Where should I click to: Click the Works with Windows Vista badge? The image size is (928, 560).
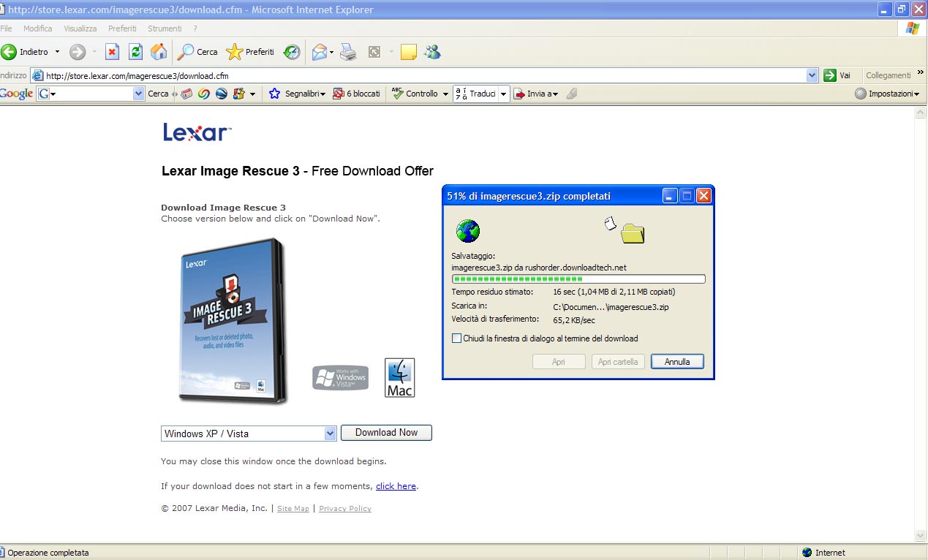[x=341, y=378]
